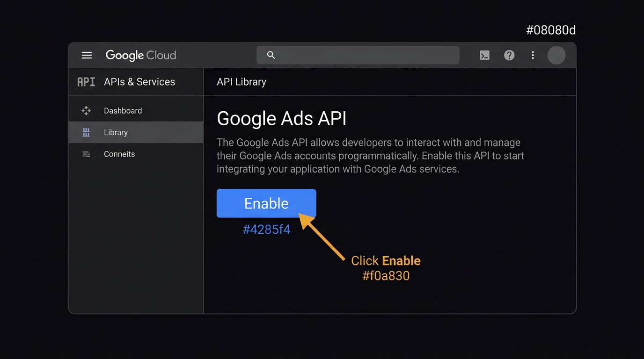Open the Conneits sidebar entry

119,154
